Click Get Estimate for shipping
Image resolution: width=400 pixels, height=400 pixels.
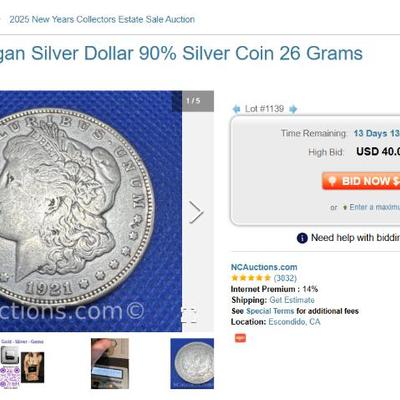click(x=292, y=300)
